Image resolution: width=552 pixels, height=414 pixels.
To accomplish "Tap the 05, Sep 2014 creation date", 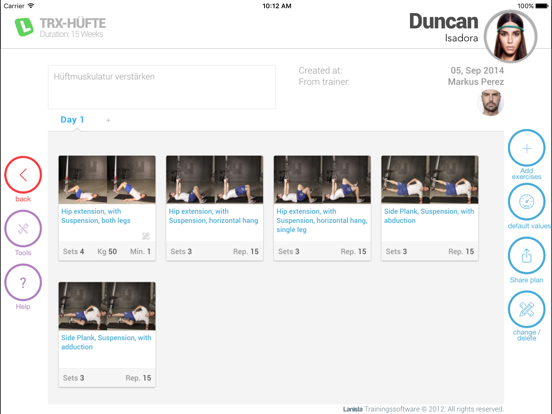I will click(x=477, y=70).
